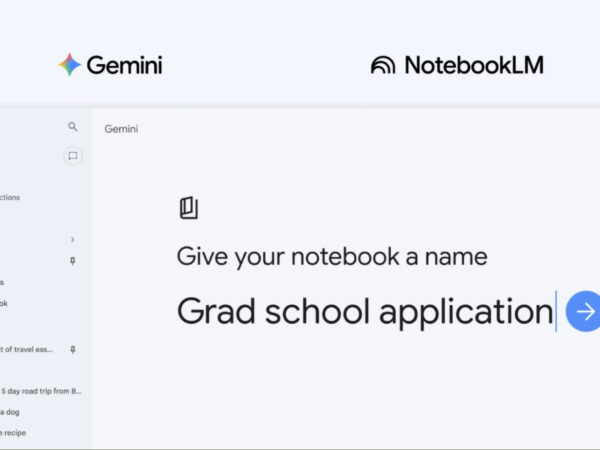This screenshot has height=450, width=600.
Task: Click the Gemini sparkle logo
Action: [70, 65]
